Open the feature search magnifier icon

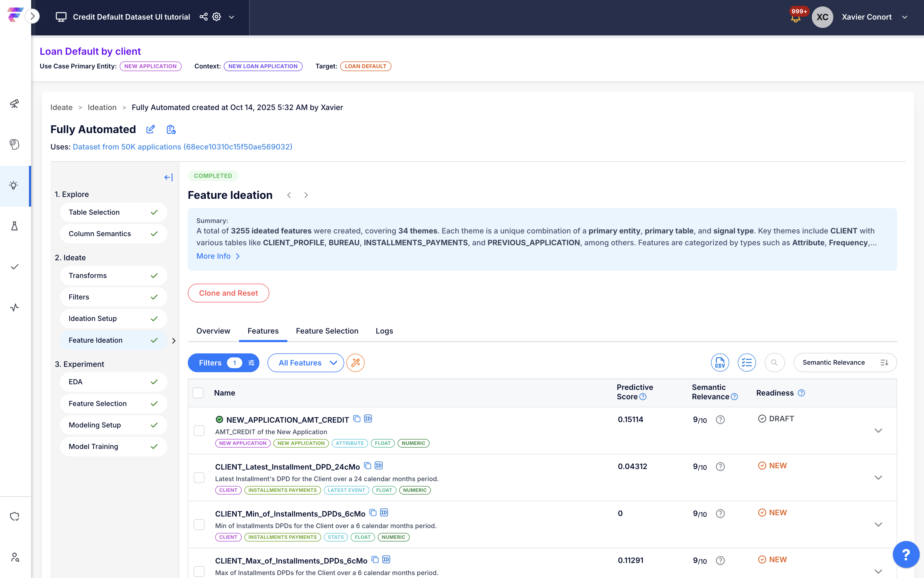774,363
